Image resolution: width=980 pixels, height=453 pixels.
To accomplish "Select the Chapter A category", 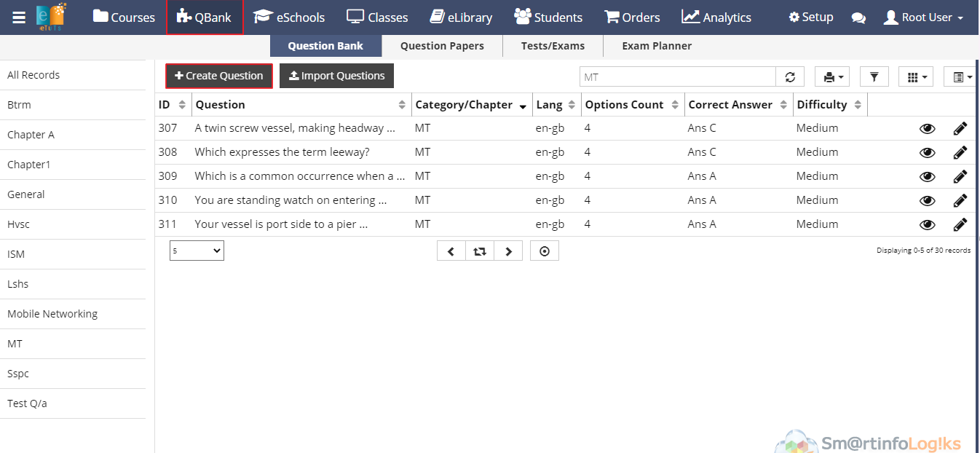I will (x=73, y=135).
